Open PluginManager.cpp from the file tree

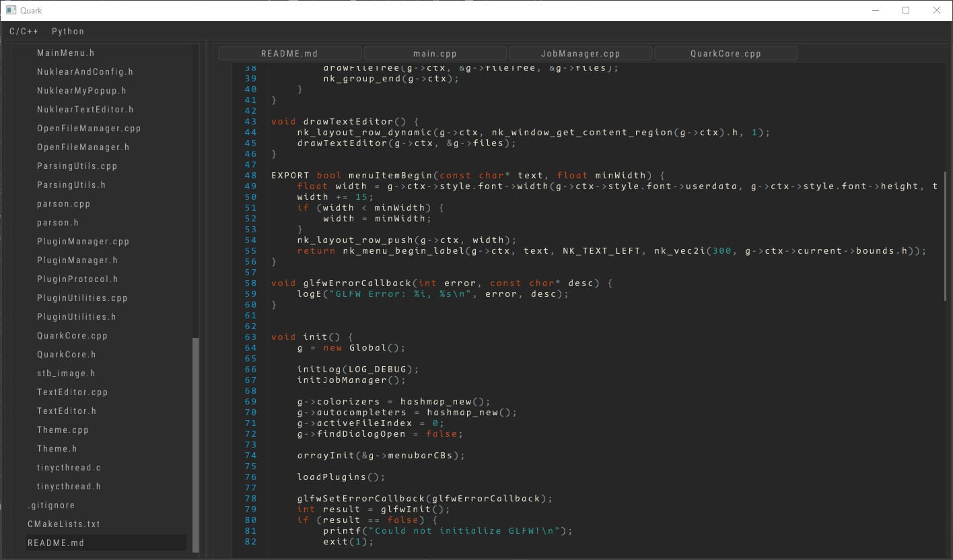(x=83, y=241)
